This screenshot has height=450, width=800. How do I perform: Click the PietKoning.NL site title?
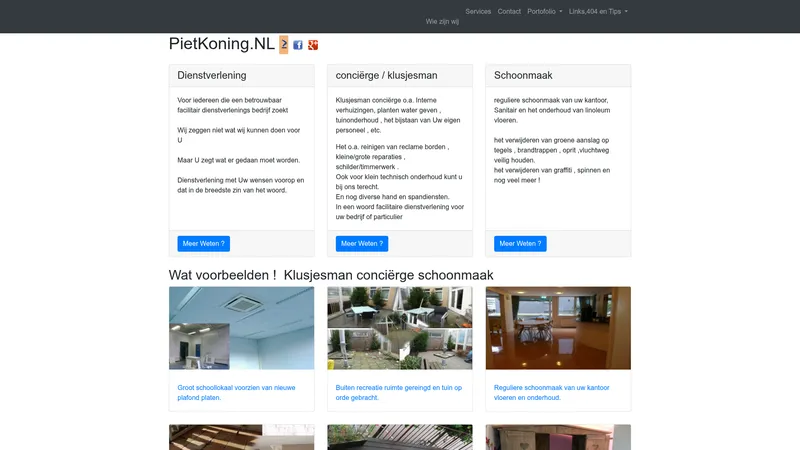click(221, 44)
